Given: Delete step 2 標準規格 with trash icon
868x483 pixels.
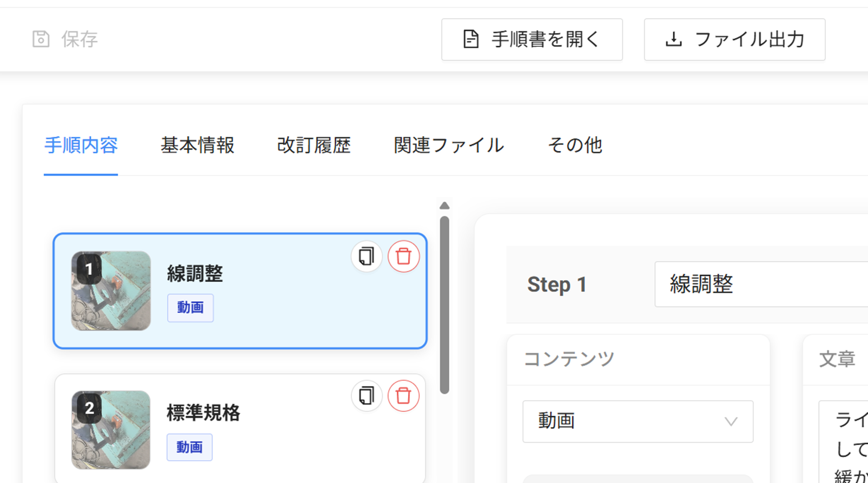Looking at the screenshot, I should [x=403, y=396].
